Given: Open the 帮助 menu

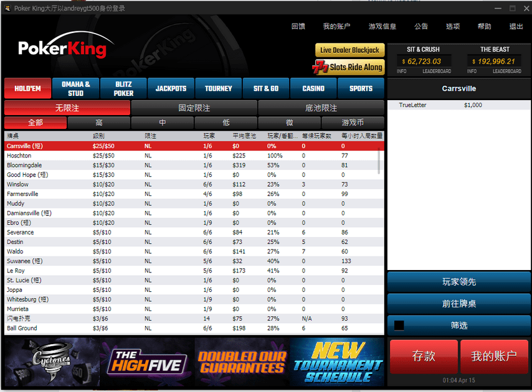Looking at the screenshot, I should pos(485,26).
